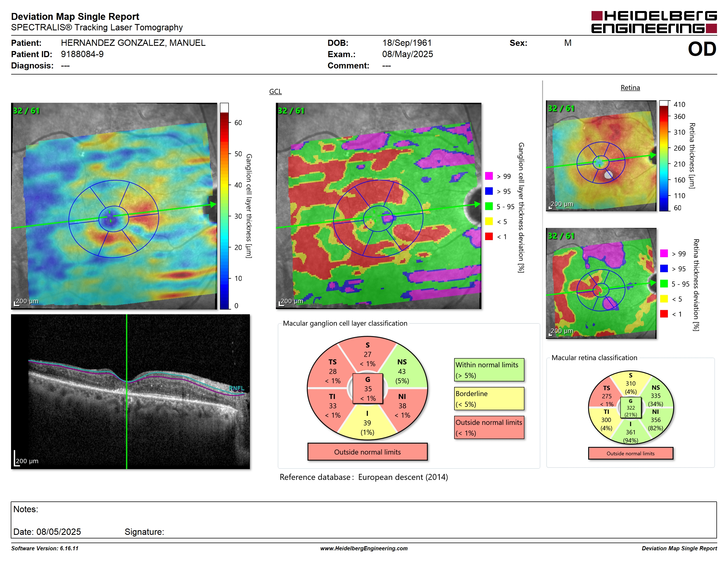Screen dimensions: 728x563
Task: Click 32 / 61 counter on GCL thickness map
Action: point(26,111)
